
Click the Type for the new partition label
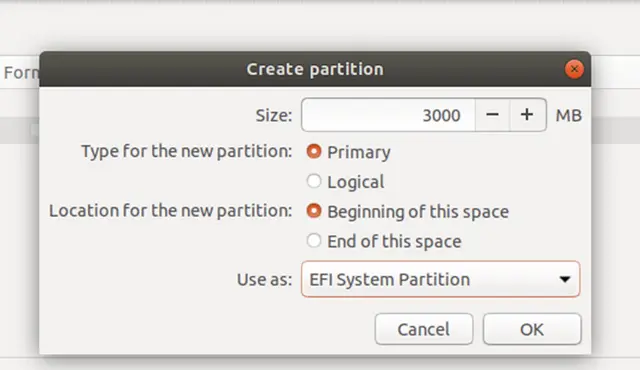click(x=187, y=151)
